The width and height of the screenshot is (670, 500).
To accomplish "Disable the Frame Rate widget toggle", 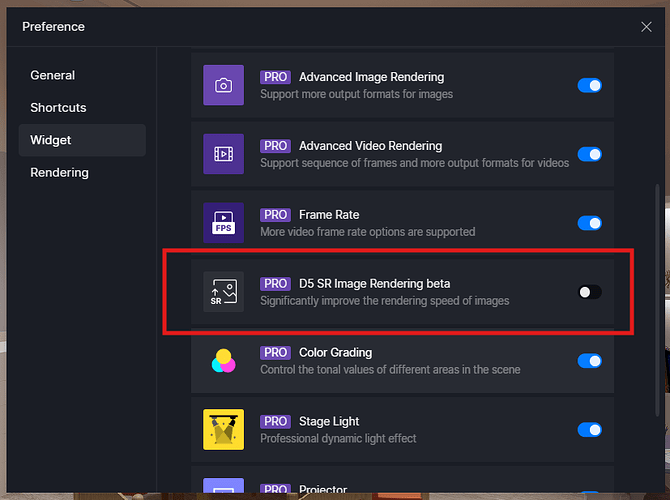I will click(x=589, y=223).
